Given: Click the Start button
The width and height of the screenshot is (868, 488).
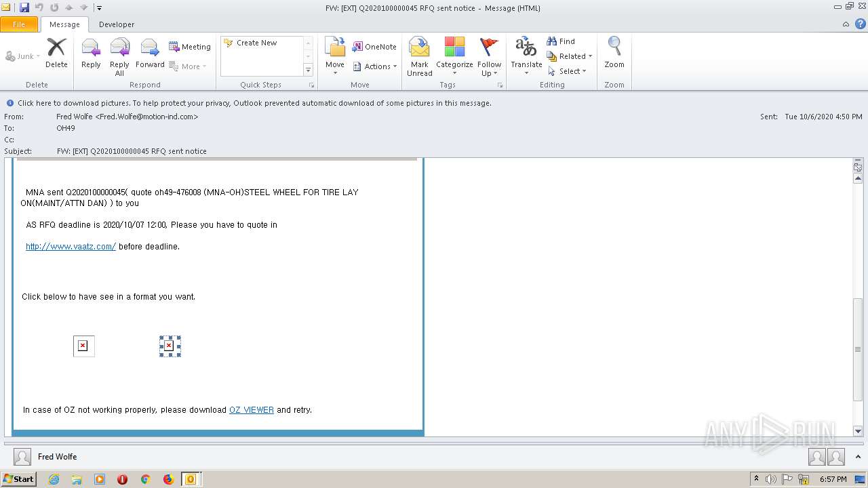Looking at the screenshot, I should pyautogui.click(x=18, y=479).
